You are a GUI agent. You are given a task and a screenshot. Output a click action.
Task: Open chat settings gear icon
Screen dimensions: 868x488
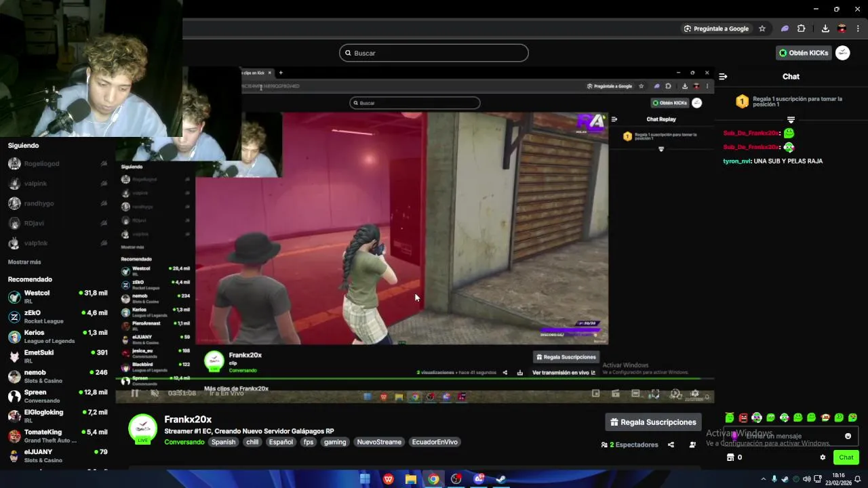(x=823, y=457)
